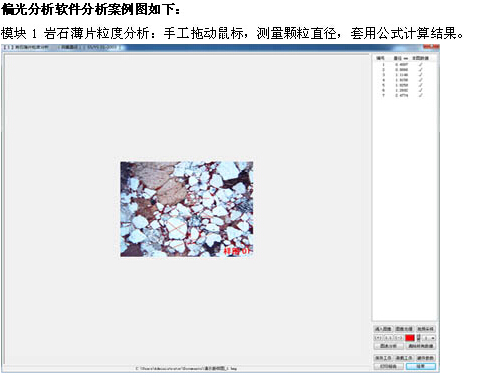Image resolution: width=482 pixels, height=382 pixels.
Task: Click the 读入图像 load image button
Action: click(x=383, y=329)
